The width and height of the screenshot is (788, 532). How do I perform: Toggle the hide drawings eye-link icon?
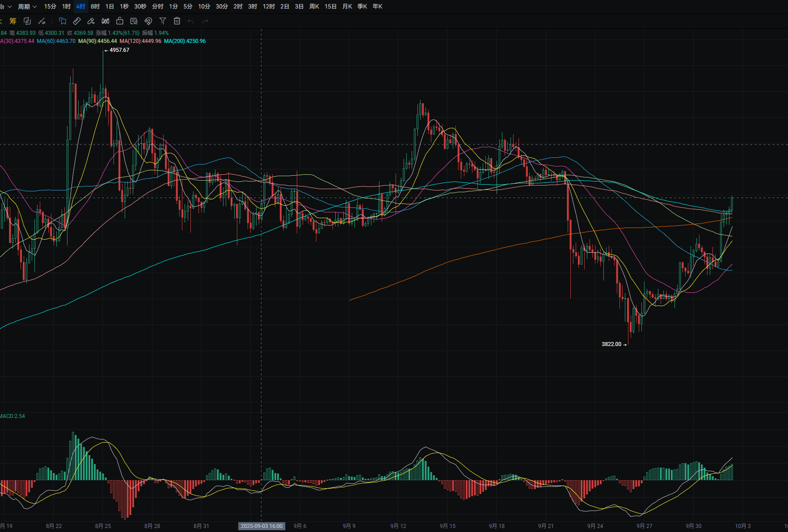pos(148,21)
